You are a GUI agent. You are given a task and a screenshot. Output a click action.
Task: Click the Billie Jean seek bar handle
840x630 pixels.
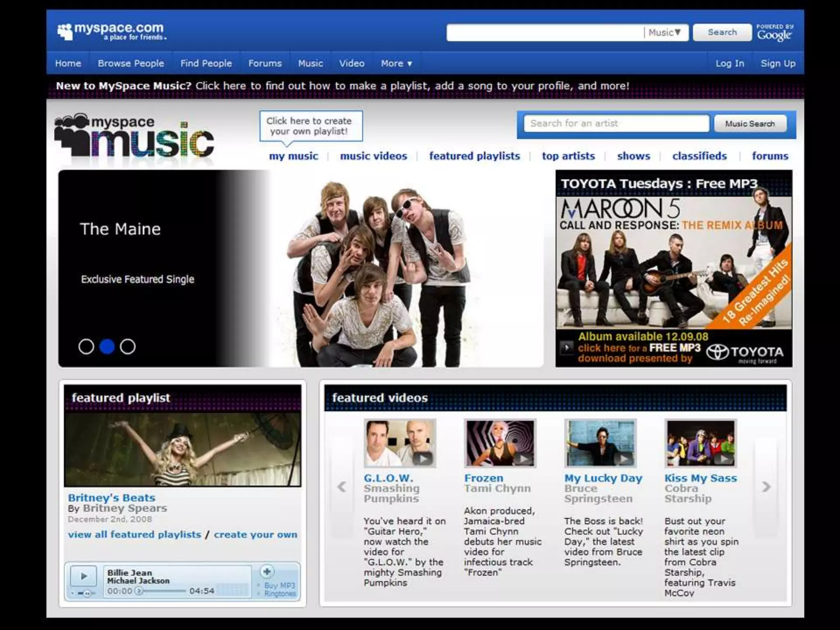tap(139, 591)
